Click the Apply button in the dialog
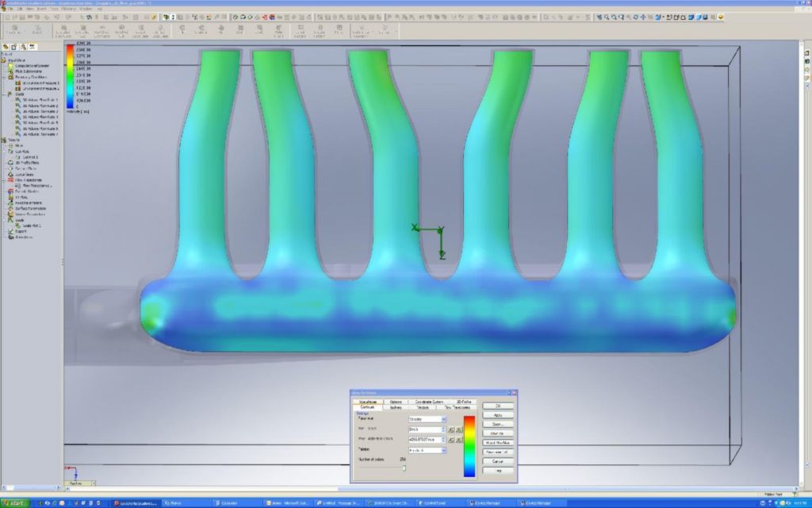 coord(497,414)
